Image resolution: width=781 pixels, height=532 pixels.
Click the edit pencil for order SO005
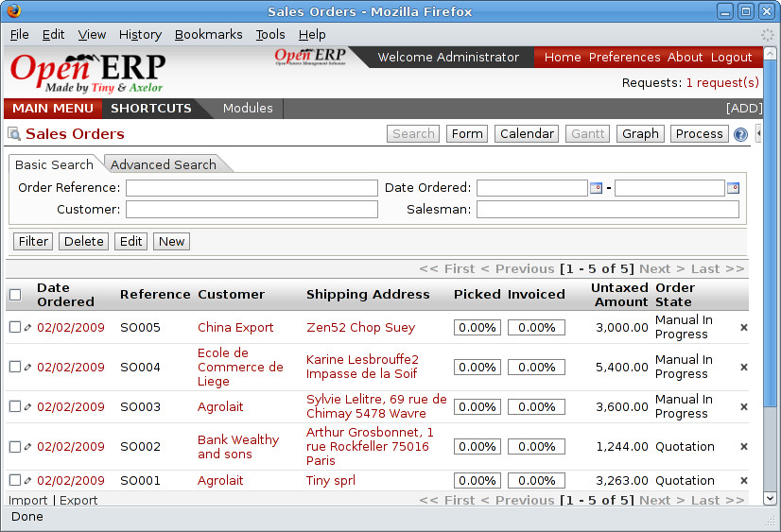[28, 328]
